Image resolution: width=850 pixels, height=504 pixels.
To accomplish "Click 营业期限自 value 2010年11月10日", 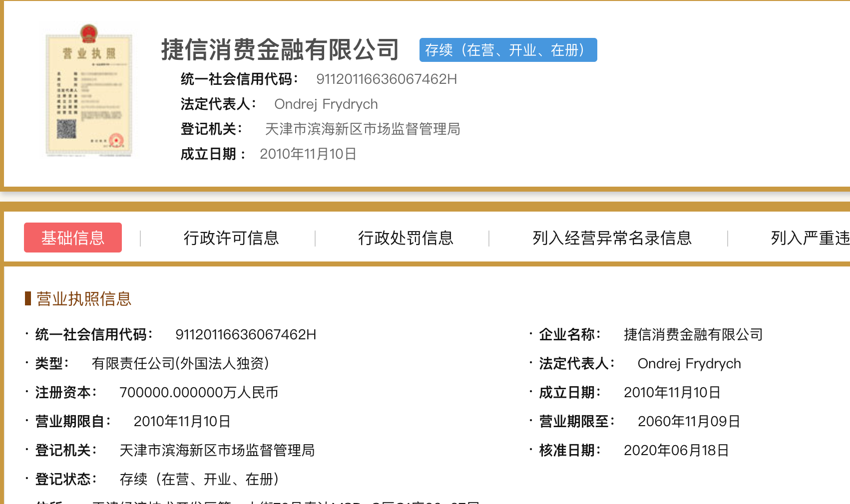I will (x=182, y=421).
